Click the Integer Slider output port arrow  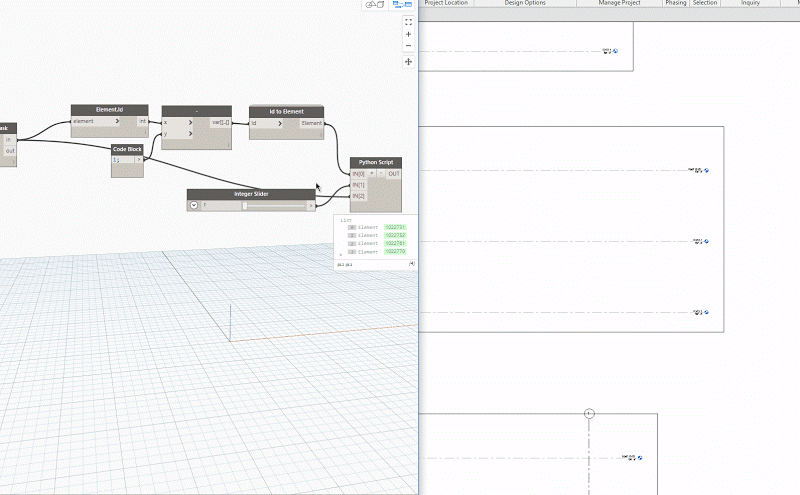[x=311, y=205]
